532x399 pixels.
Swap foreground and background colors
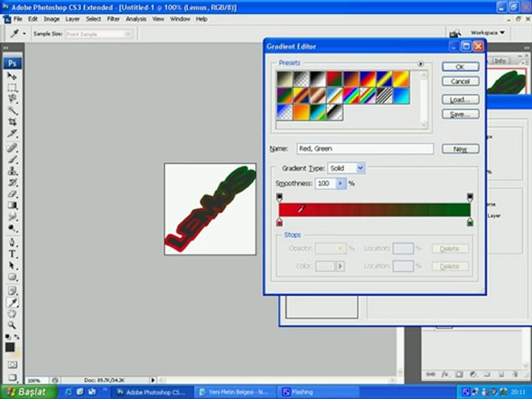coord(16,336)
